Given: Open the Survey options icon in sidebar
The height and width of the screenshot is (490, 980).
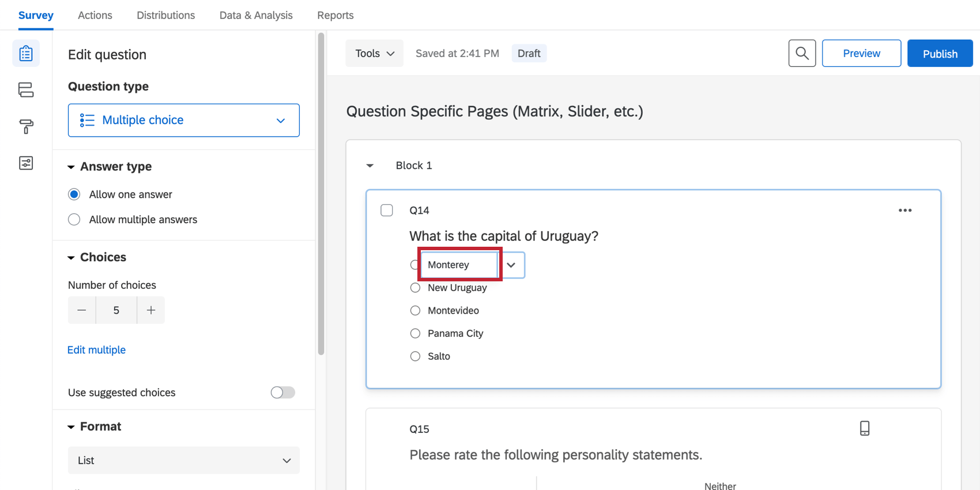Looking at the screenshot, I should click(26, 163).
